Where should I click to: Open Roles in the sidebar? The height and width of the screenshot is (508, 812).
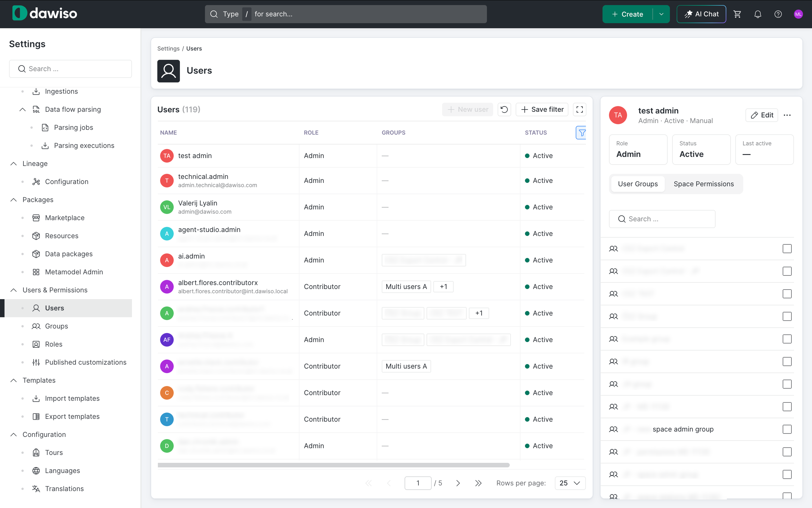pyautogui.click(x=54, y=344)
